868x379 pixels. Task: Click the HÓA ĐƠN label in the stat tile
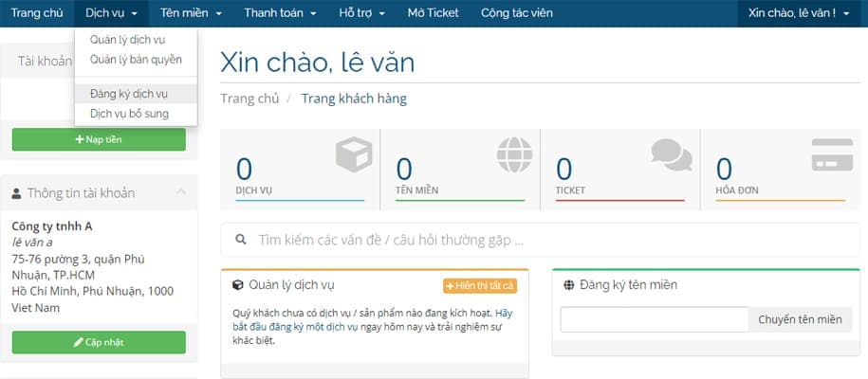737,190
